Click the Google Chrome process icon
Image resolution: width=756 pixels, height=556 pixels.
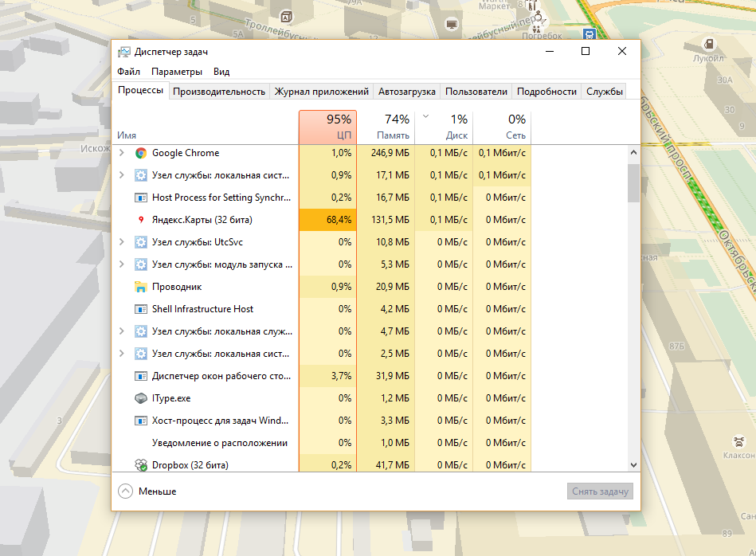point(140,153)
